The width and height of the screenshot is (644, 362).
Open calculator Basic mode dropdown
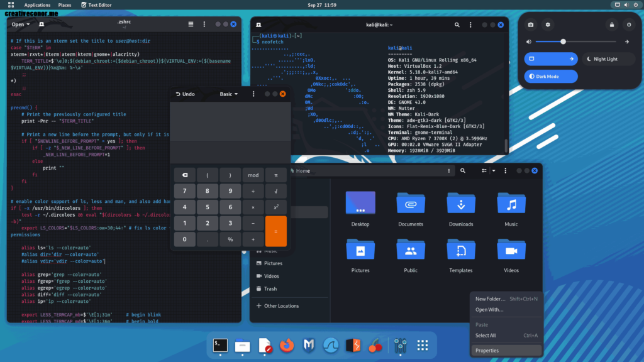click(229, 94)
